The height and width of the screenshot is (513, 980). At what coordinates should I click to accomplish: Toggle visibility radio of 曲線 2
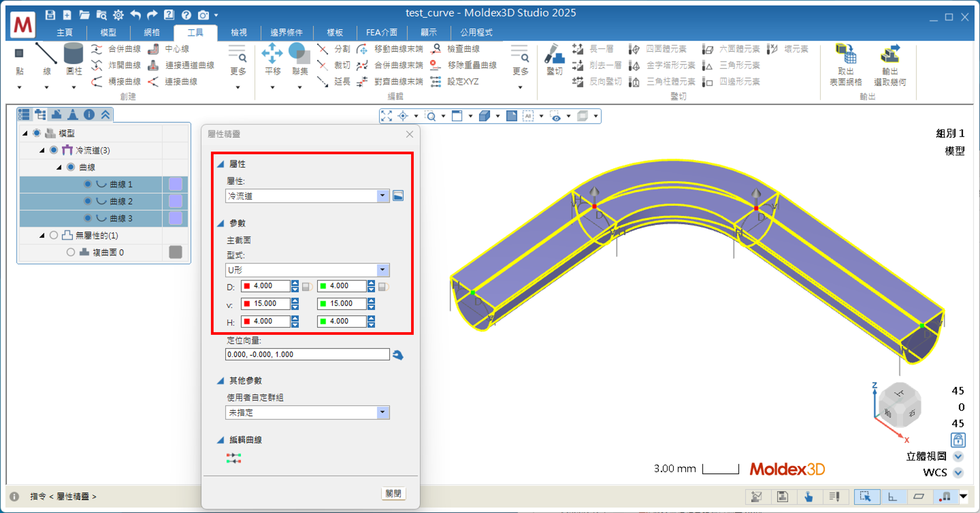[88, 201]
